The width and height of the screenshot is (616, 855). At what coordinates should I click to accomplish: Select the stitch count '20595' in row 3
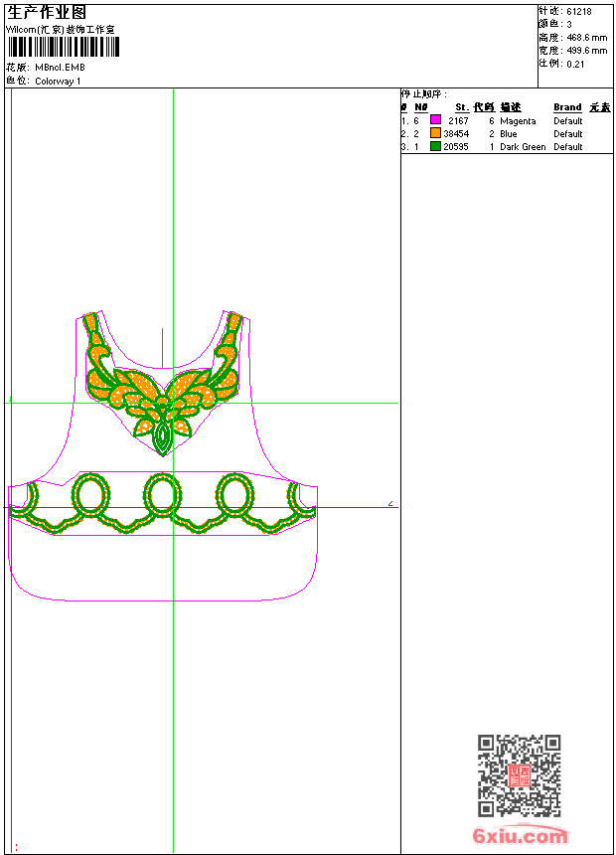point(456,147)
